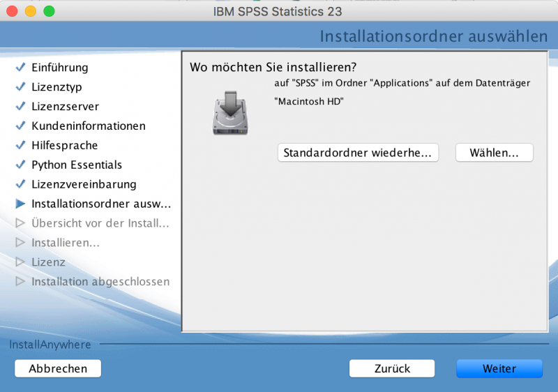This screenshot has height=392, width=558.
Task: Cancel the installation via Abbrechen
Action: [58, 368]
